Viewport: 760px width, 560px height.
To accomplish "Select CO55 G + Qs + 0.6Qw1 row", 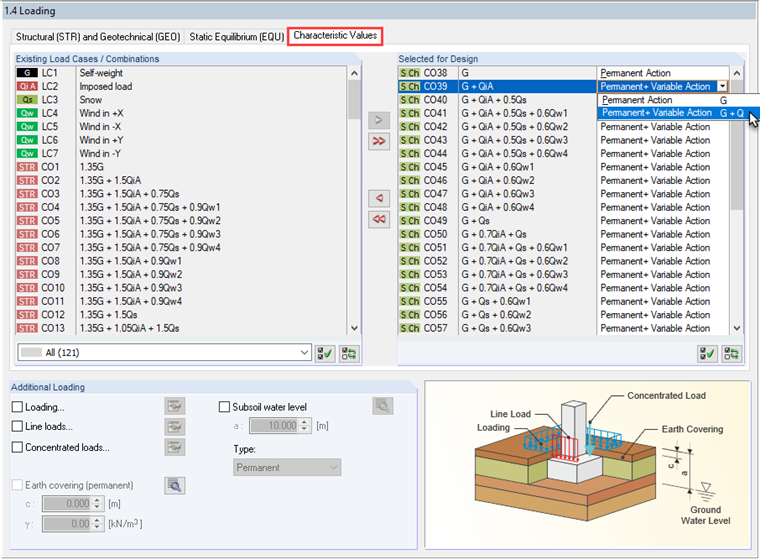I will pos(563,301).
